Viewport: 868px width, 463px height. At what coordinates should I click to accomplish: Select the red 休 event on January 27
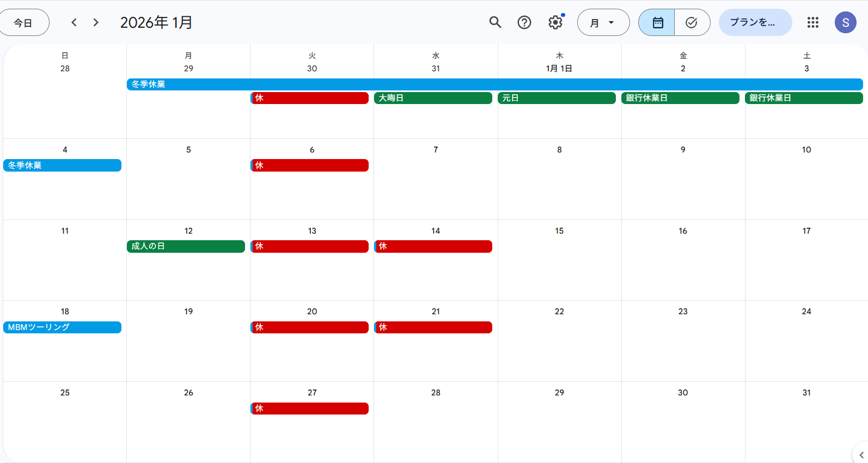[309, 409]
